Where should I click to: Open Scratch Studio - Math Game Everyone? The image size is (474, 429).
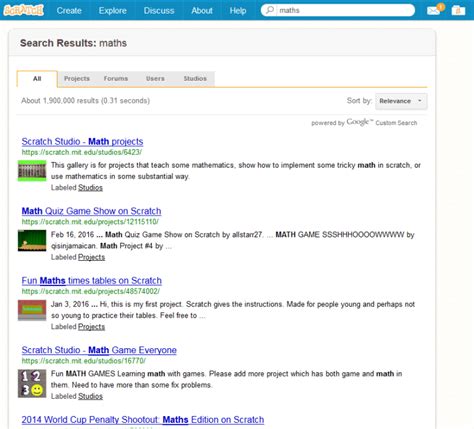click(99, 350)
